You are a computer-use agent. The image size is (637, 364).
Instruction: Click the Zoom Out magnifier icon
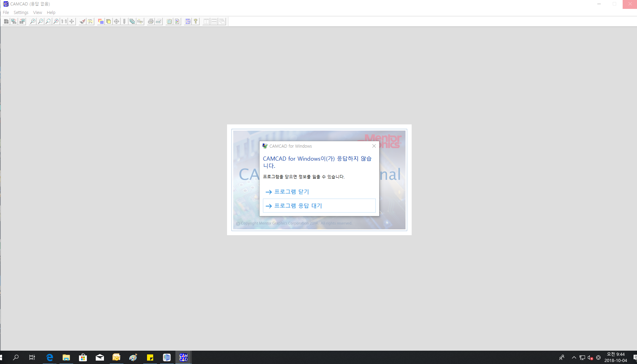(41, 22)
